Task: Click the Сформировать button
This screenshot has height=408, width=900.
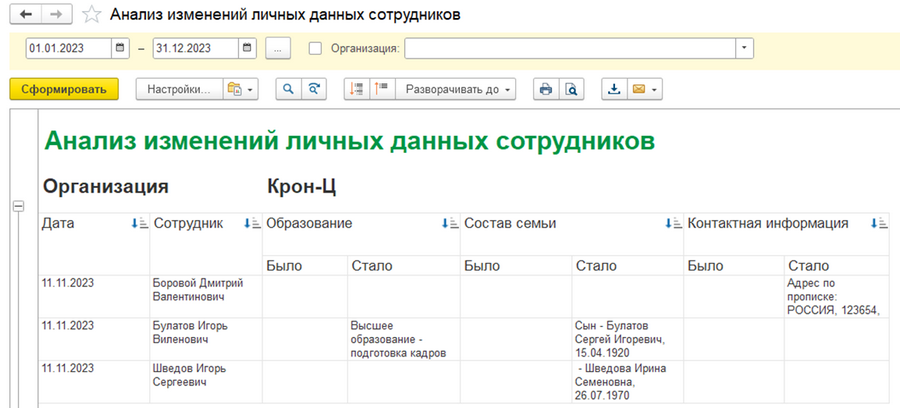Action: pyautogui.click(x=64, y=89)
